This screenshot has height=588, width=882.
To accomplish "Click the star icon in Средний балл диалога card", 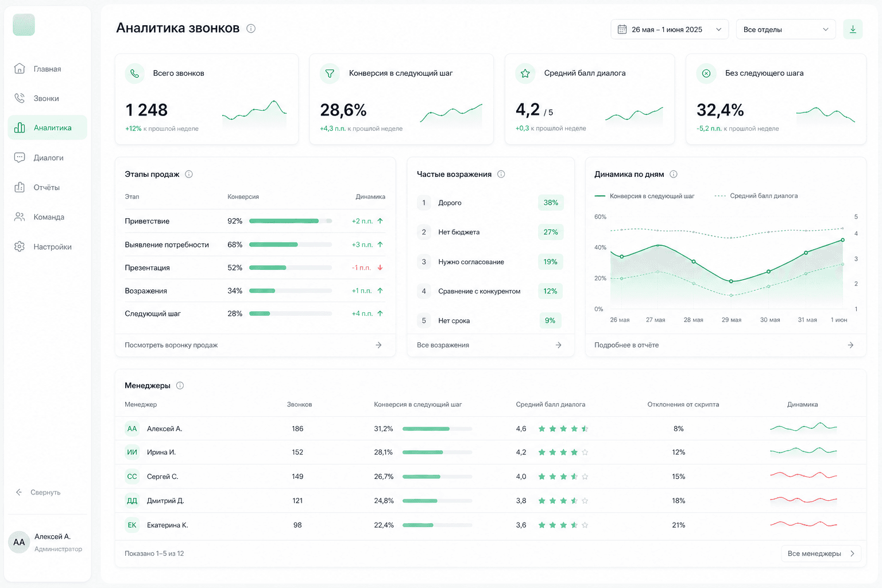I will click(525, 73).
